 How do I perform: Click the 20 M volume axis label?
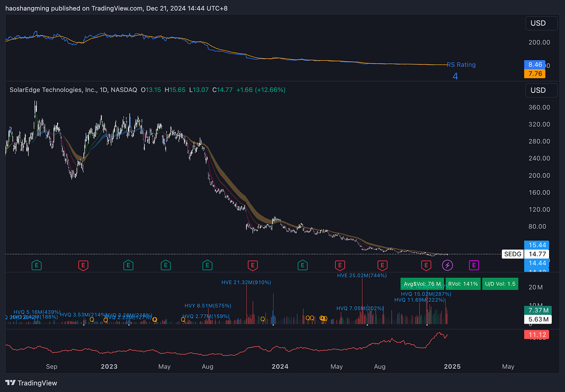(x=536, y=287)
